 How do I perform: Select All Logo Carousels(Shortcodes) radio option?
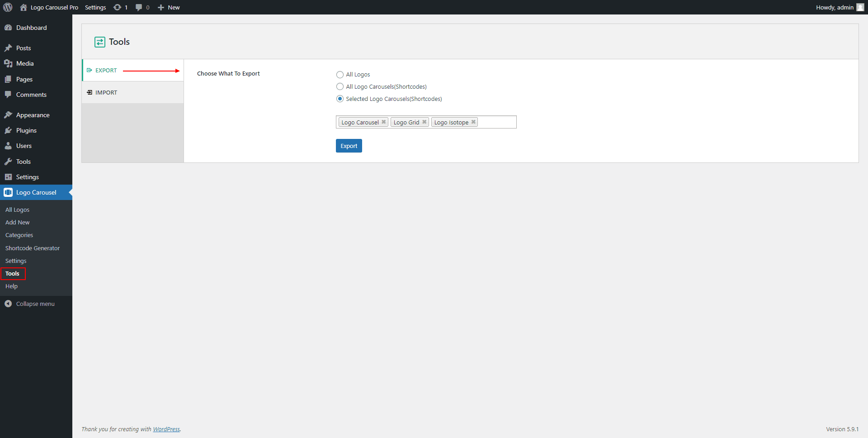coord(340,86)
